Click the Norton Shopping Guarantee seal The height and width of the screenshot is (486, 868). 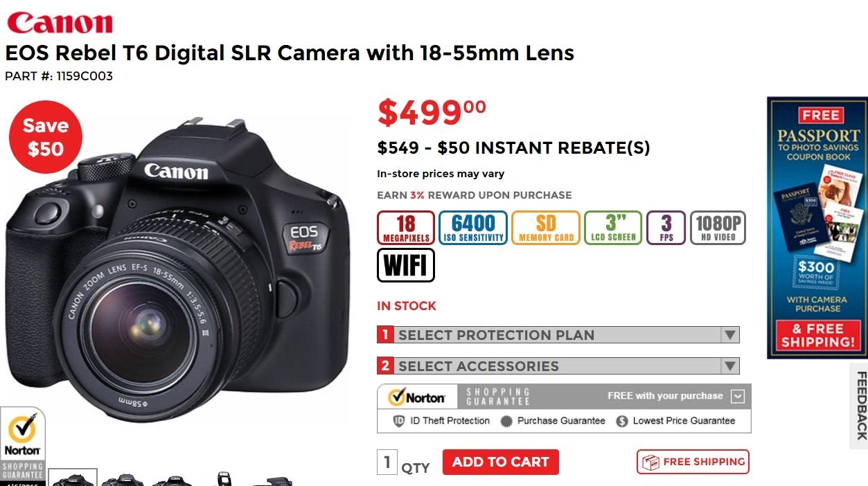(23, 446)
